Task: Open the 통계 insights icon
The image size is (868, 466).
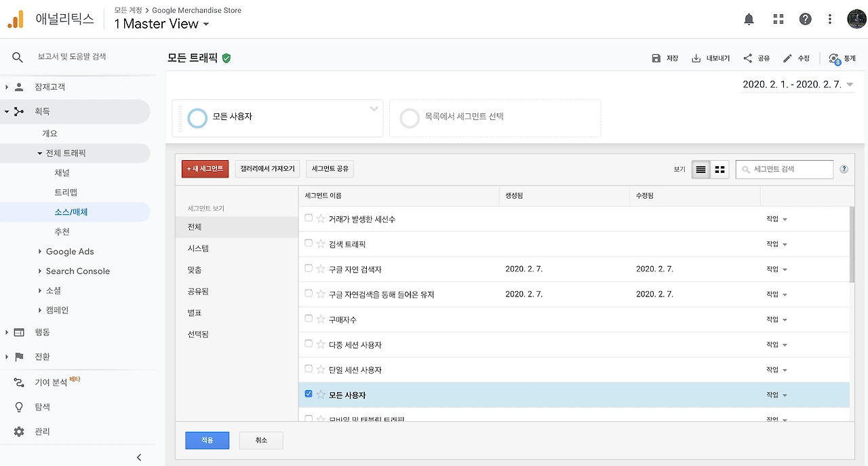Action: (x=834, y=59)
